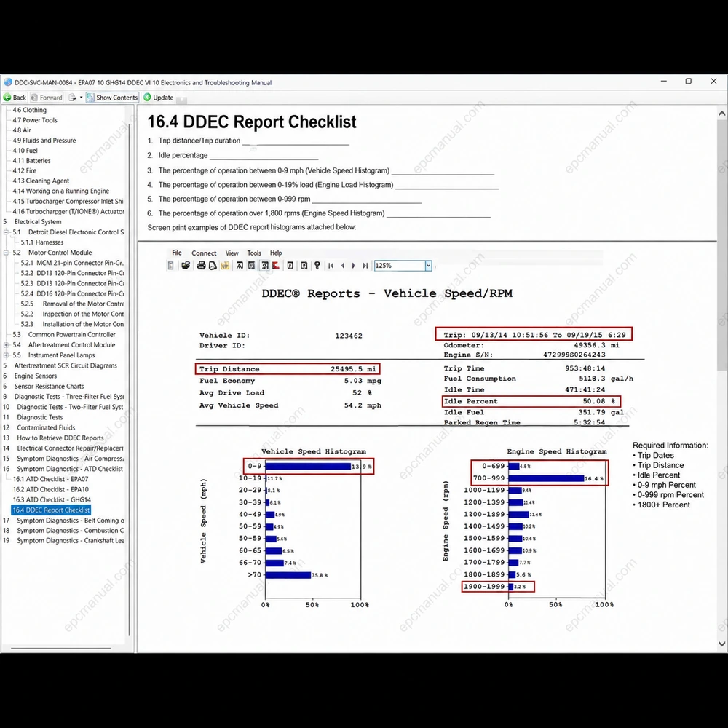Click the printer icon in DDEC Reports toolbar
This screenshot has height=728, width=728.
coord(201,266)
